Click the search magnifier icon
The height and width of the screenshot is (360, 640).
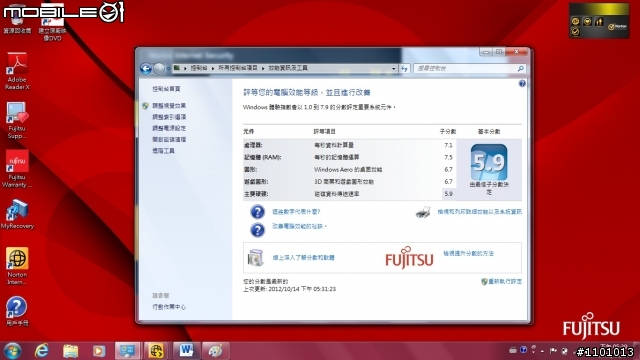[x=520, y=69]
